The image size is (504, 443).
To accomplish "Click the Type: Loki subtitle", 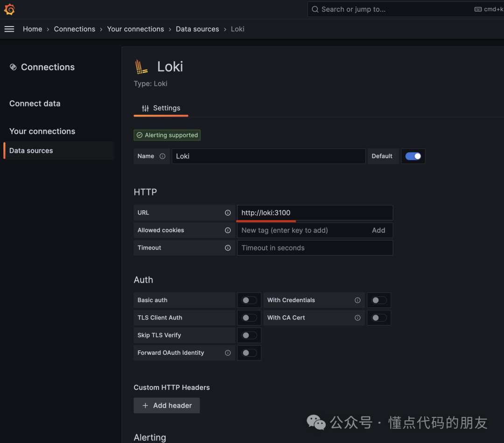I will pos(150,83).
